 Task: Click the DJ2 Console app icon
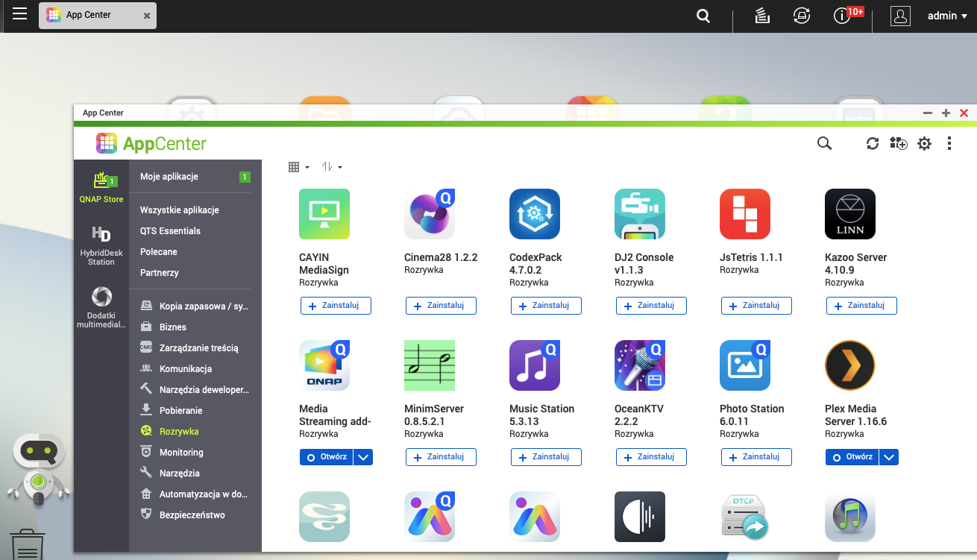click(640, 214)
